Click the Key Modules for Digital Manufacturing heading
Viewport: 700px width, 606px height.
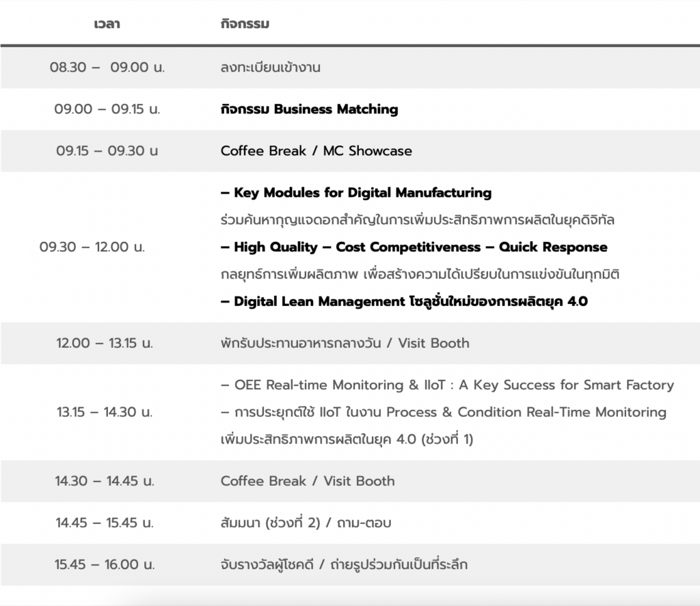click(x=356, y=193)
